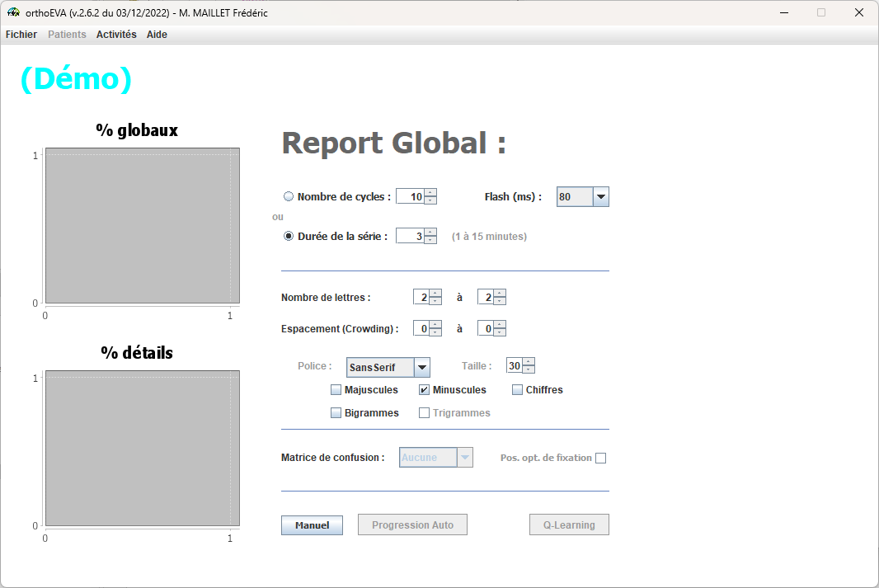Open the Flash (ms) dropdown
This screenshot has height=588, width=879.
(x=600, y=197)
